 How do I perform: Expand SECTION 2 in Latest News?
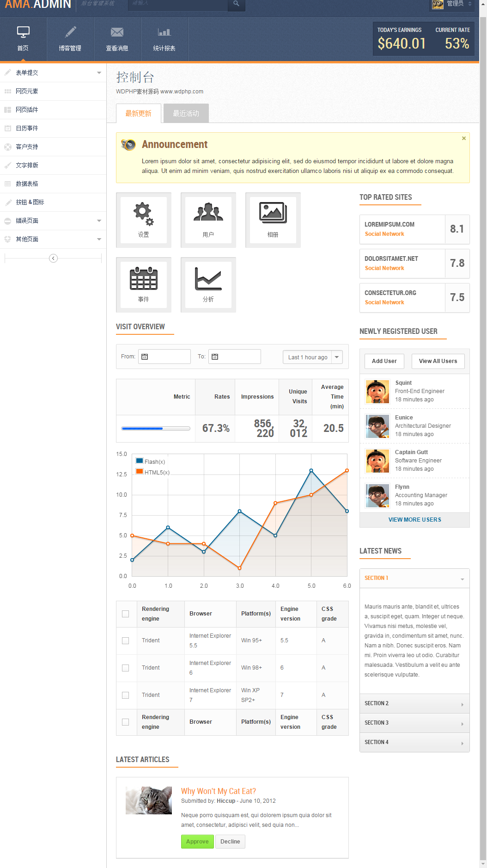click(x=414, y=703)
